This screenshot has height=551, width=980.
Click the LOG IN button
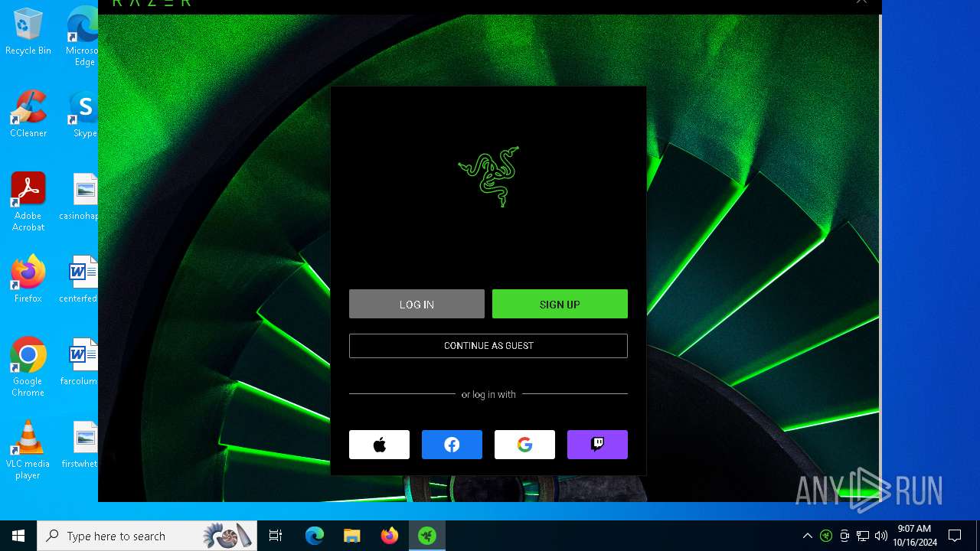pyautogui.click(x=416, y=304)
